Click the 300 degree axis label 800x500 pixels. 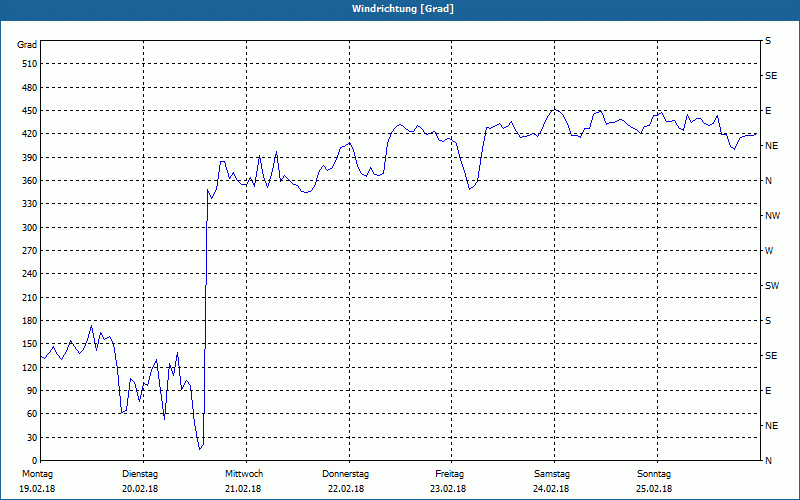30,228
